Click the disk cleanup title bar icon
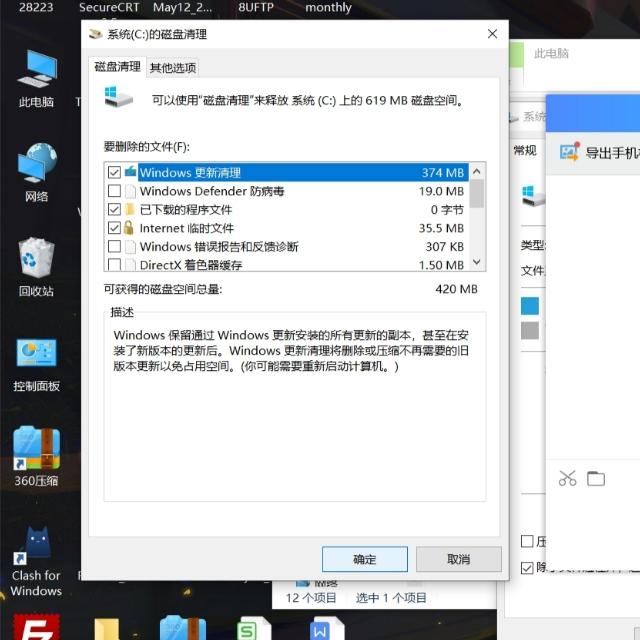Screen dimensions: 640x640 (x=96, y=34)
